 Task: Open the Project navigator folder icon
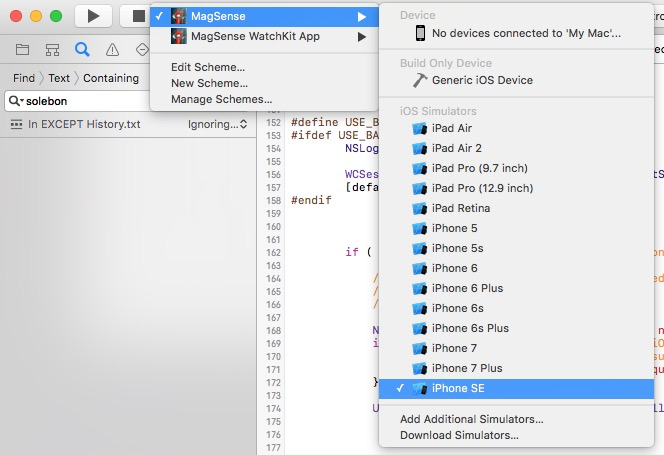coord(22,50)
